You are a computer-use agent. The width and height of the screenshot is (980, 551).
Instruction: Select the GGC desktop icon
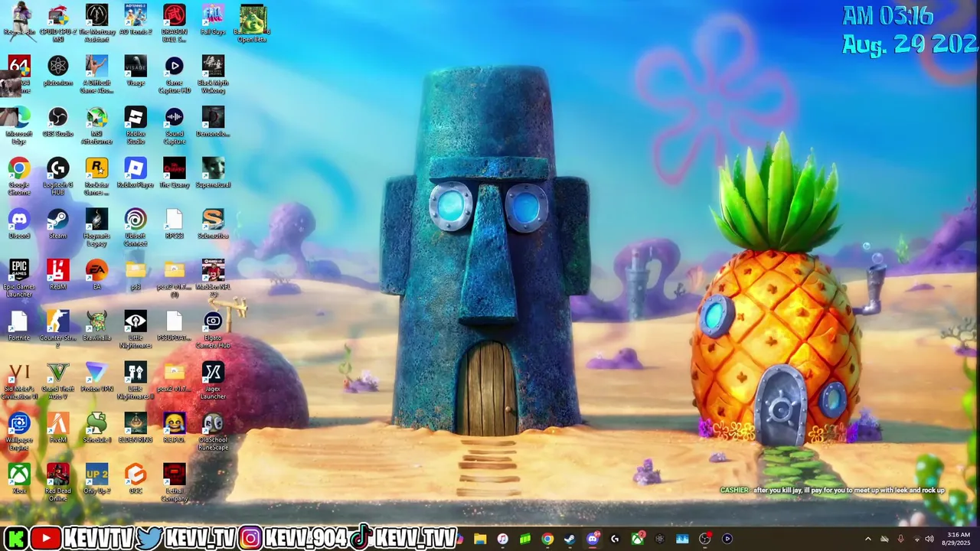[x=136, y=479]
